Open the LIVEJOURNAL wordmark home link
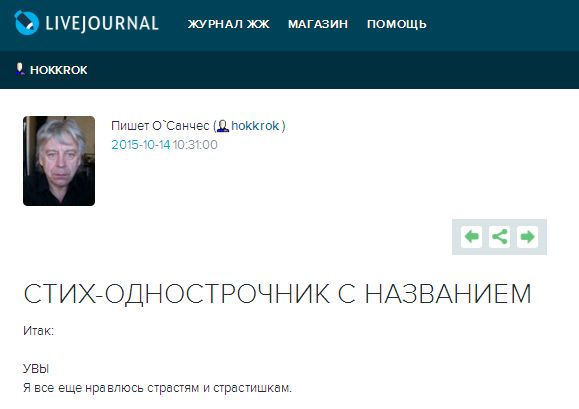Screen dimensions: 579x409 click(102, 23)
